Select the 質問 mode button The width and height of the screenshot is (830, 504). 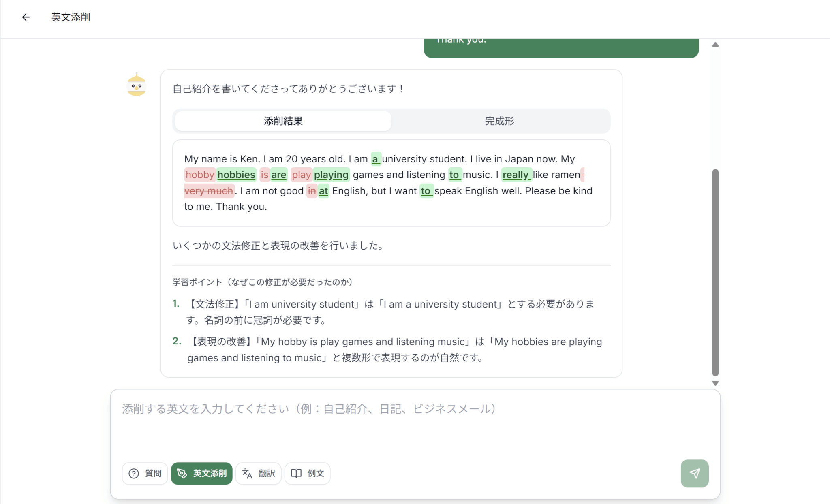(145, 473)
